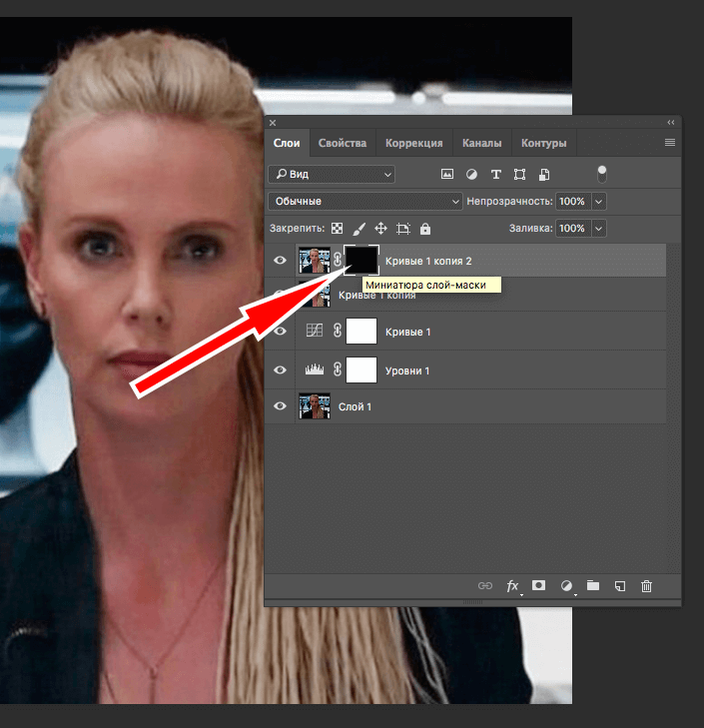The image size is (704, 728).
Task: Filter layers by adjustment layer type
Action: (x=471, y=174)
